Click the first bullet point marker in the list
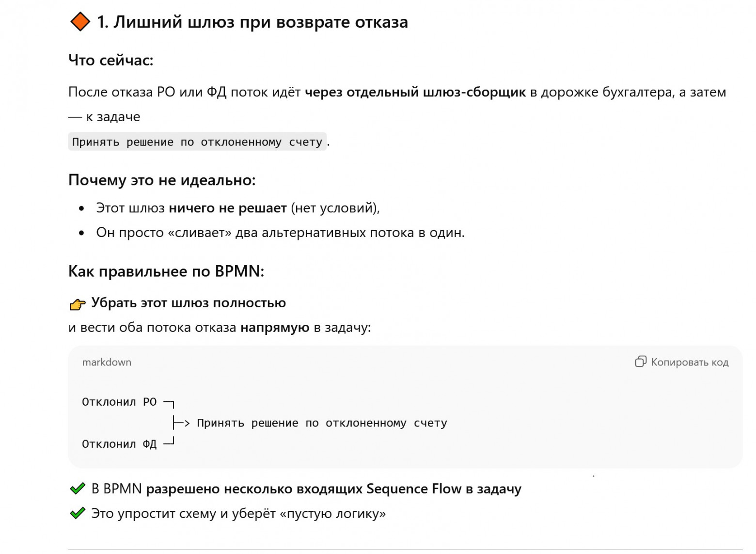Screen dimensions: 756x554 click(80, 208)
